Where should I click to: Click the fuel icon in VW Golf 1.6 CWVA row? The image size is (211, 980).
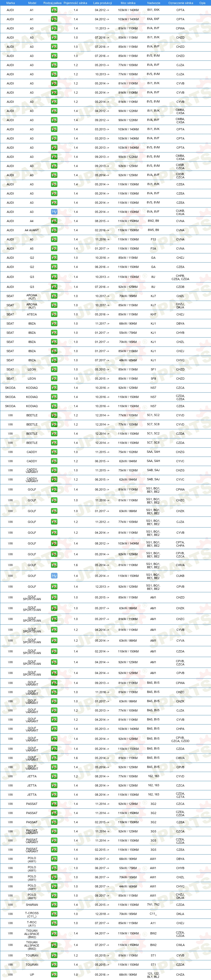pos(54,565)
